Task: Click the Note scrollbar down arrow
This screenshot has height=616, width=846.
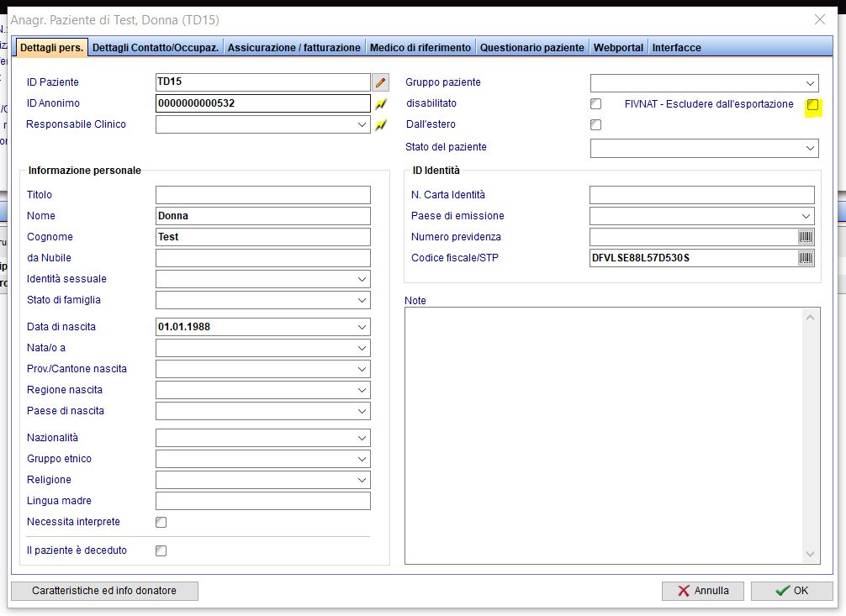Action: 810,554
